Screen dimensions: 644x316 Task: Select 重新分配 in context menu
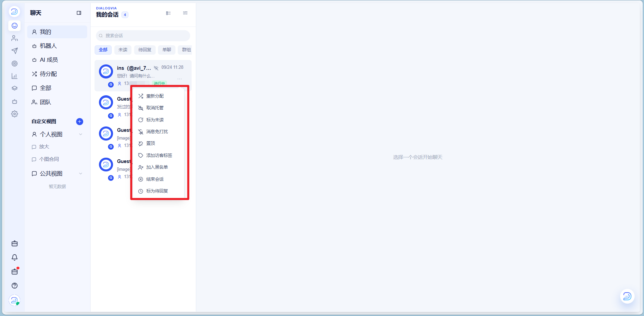point(158,96)
